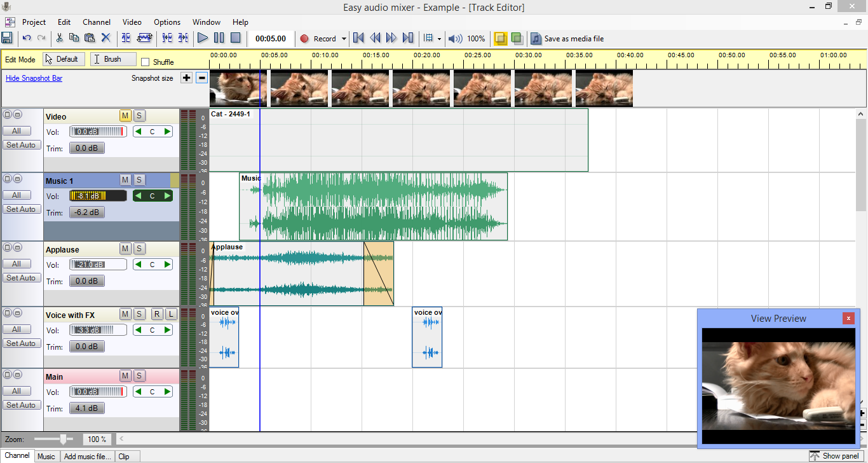The image size is (868, 463).
Task: Increase snapshot size with plus button
Action: click(x=186, y=78)
